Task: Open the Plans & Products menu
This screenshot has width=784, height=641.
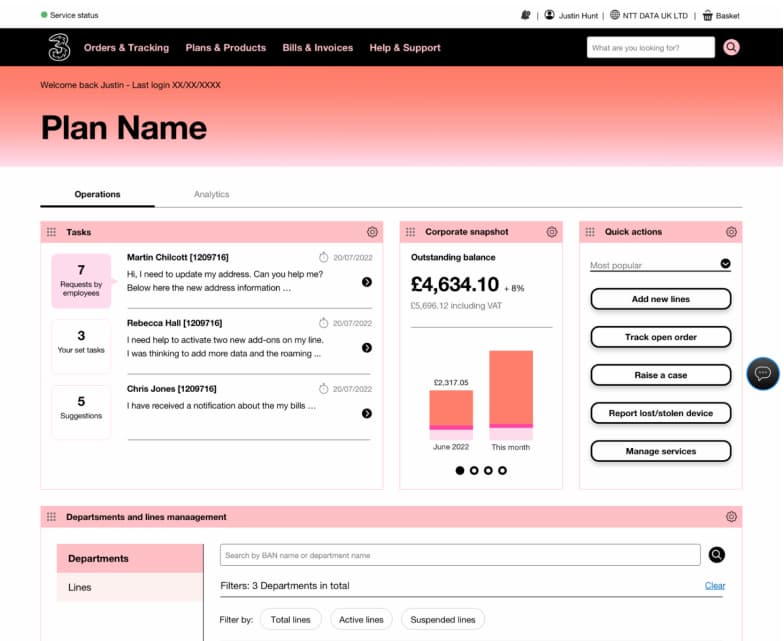Action: (226, 48)
